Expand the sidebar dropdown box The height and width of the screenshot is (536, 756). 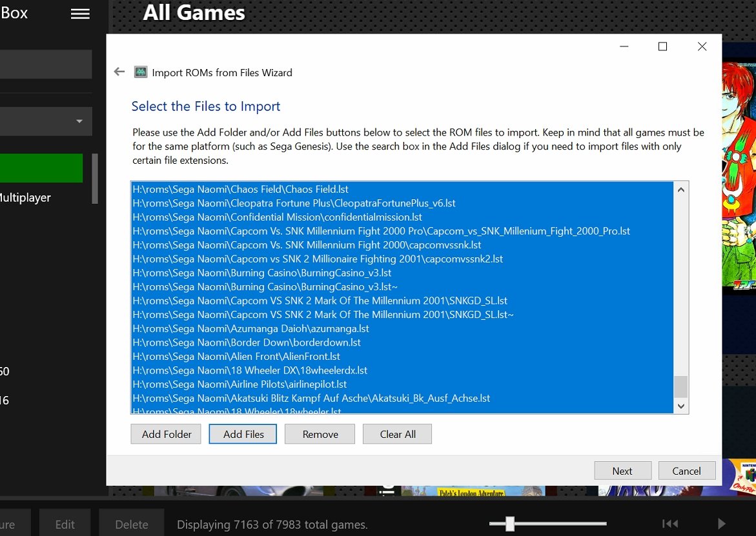46,121
